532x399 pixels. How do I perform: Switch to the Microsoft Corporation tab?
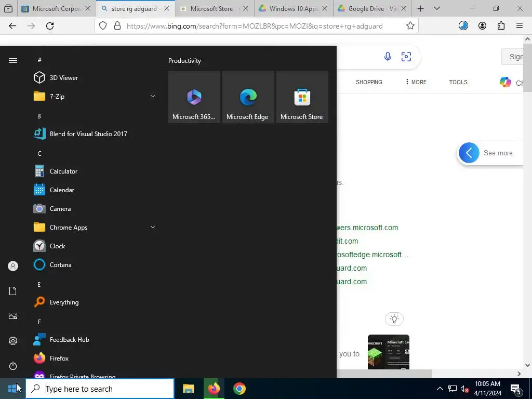[x=56, y=9]
